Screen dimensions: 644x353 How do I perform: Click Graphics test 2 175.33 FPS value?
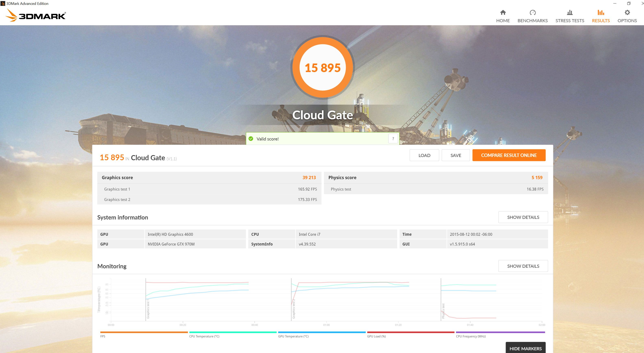coord(307,200)
